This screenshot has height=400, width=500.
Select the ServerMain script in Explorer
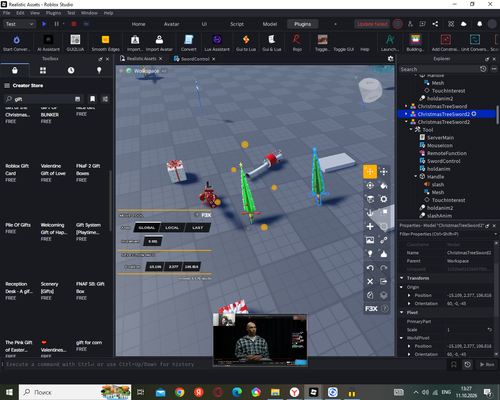click(x=440, y=138)
